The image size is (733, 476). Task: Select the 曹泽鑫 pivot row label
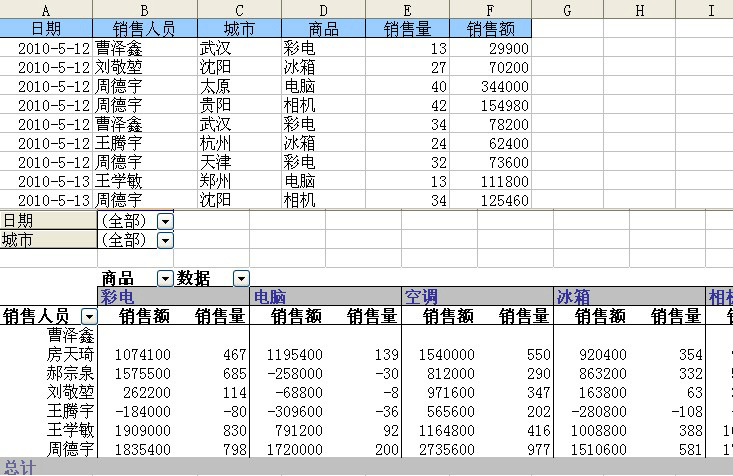(49, 335)
